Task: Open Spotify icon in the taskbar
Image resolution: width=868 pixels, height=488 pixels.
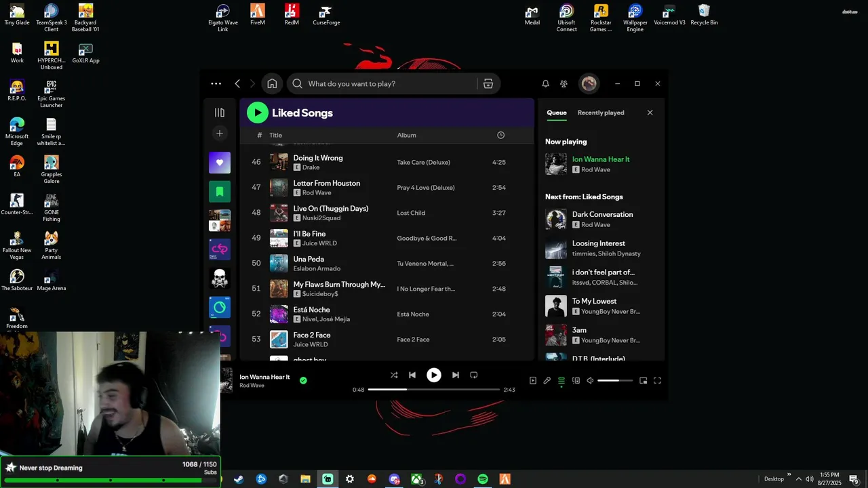Action: point(483,479)
